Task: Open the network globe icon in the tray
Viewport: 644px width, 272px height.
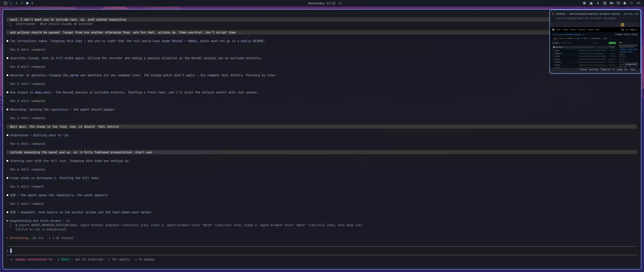Action: tap(584, 3)
